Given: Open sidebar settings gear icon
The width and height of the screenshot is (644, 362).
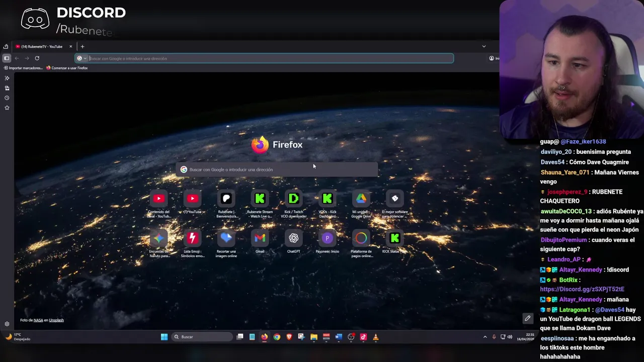Looking at the screenshot, I should tap(7, 324).
